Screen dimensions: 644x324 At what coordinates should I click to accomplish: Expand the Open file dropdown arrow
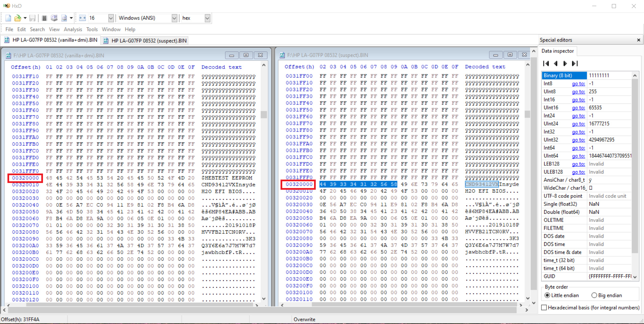tap(25, 18)
